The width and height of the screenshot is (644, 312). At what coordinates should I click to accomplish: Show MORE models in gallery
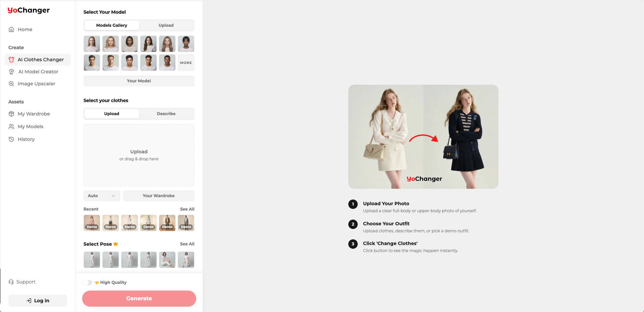tap(186, 63)
